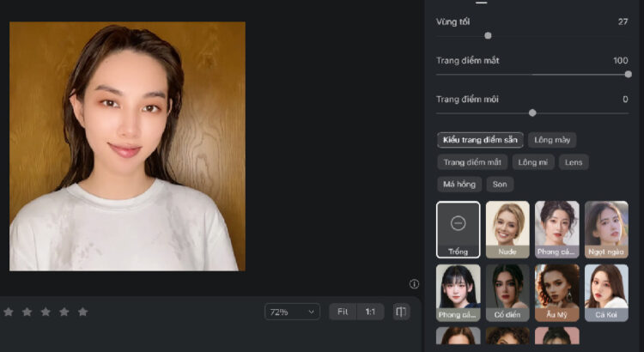644x352 pixels.
Task: Set rating with the fifth star
Action: click(83, 312)
